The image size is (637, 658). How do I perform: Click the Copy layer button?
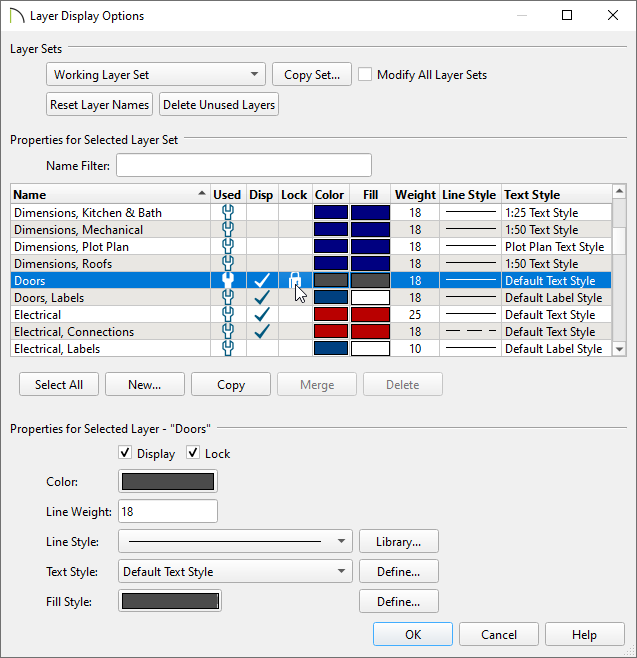(x=231, y=384)
